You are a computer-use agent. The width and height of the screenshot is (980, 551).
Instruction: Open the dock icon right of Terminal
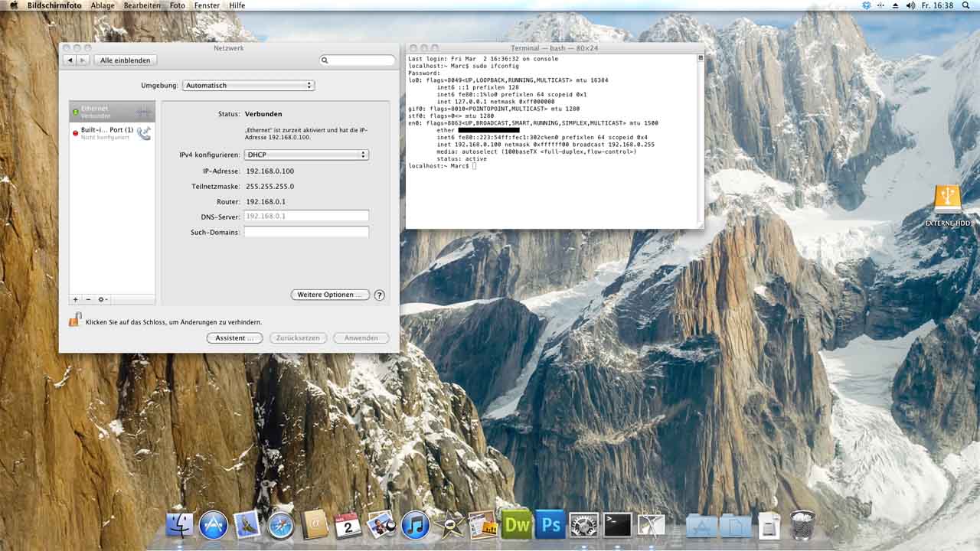point(651,525)
